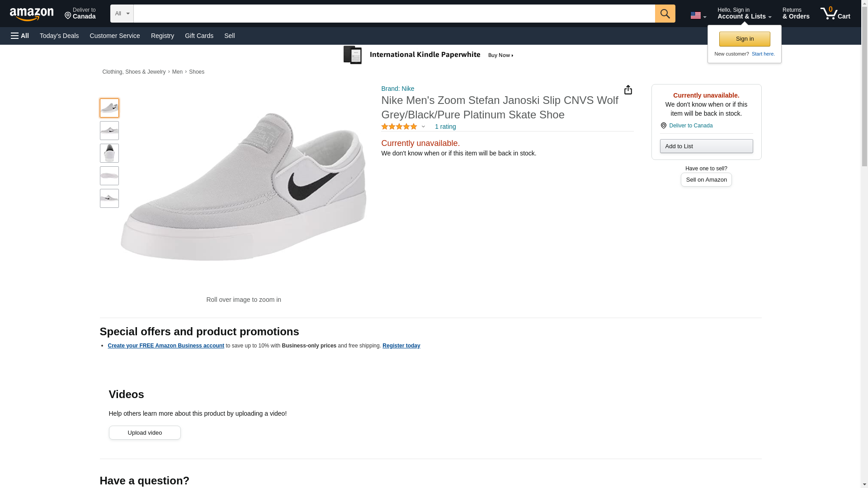Open the All hamburger menu
Screen dimensions: 868x488
pos(20,36)
